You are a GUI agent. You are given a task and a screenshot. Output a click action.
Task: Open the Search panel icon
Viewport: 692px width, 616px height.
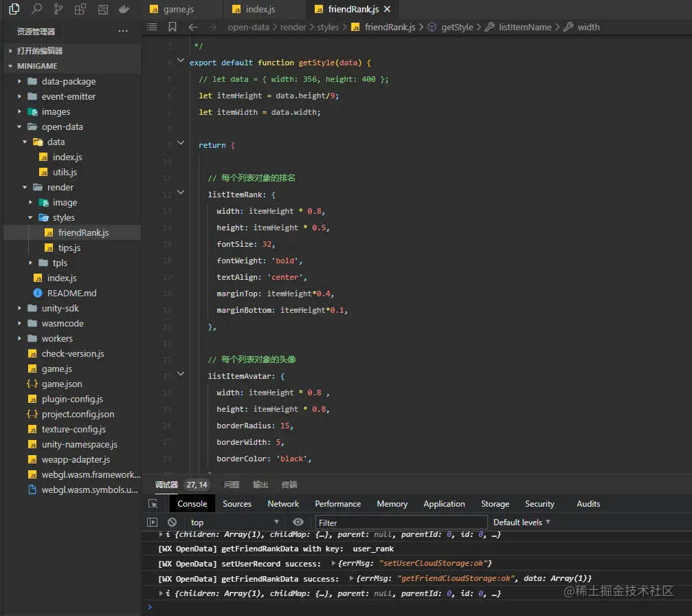pyautogui.click(x=36, y=9)
